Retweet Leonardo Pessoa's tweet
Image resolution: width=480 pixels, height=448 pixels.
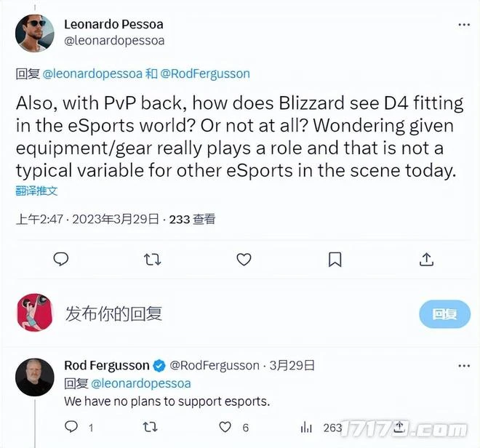pos(152,260)
